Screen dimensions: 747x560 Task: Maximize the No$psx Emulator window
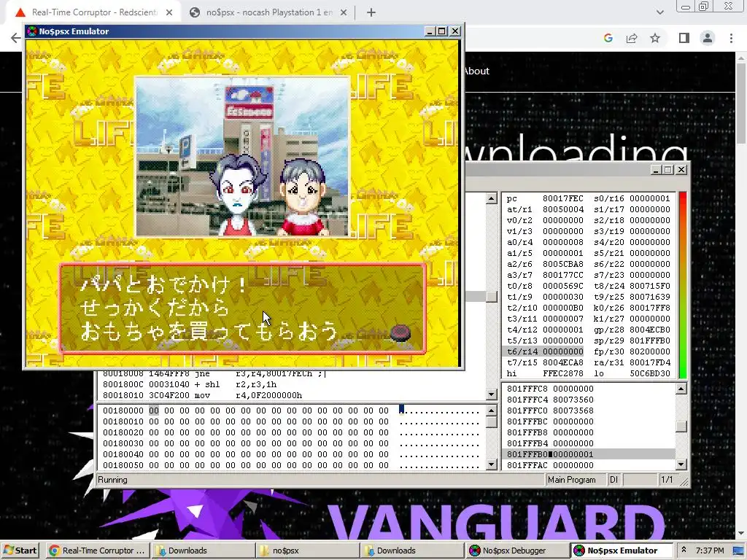coord(441,31)
